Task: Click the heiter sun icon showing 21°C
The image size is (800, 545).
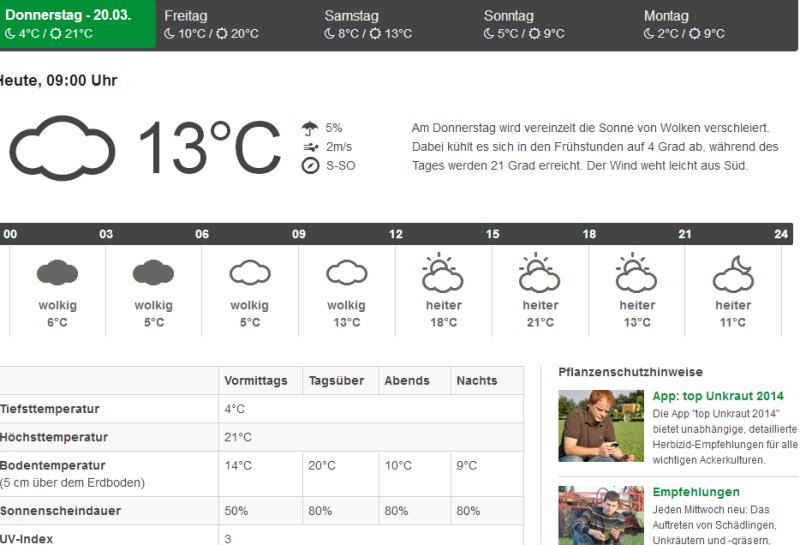Action: click(x=540, y=272)
